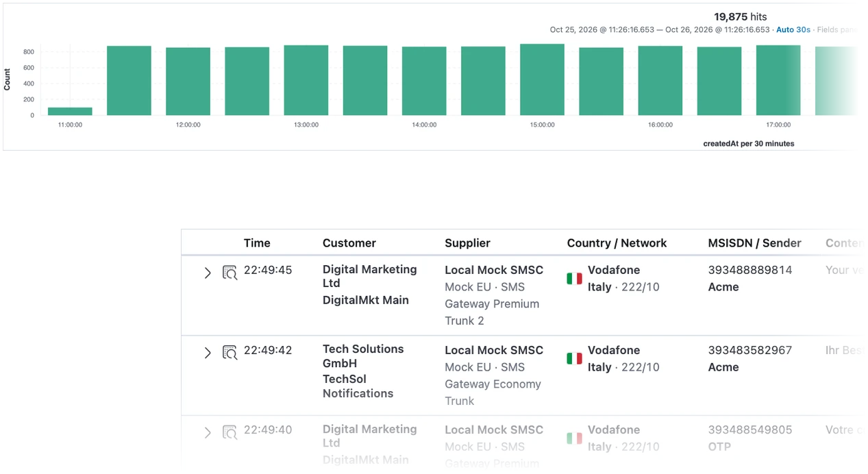Click the Italy flag in the 393488549805 row
The width and height of the screenshot is (868, 474).
[574, 438]
